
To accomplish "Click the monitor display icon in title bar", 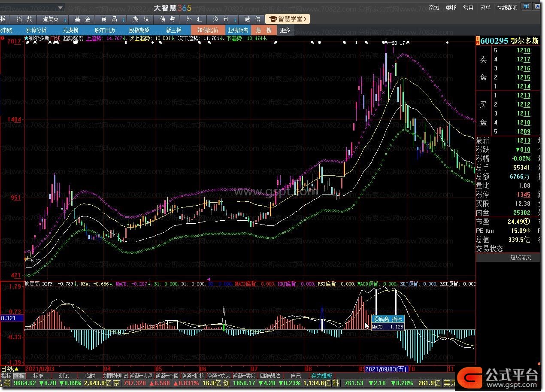I will click(x=526, y=7).
